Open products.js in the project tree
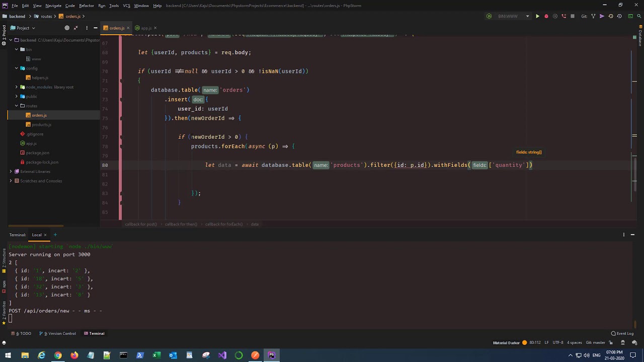This screenshot has height=362, width=644. point(41,125)
